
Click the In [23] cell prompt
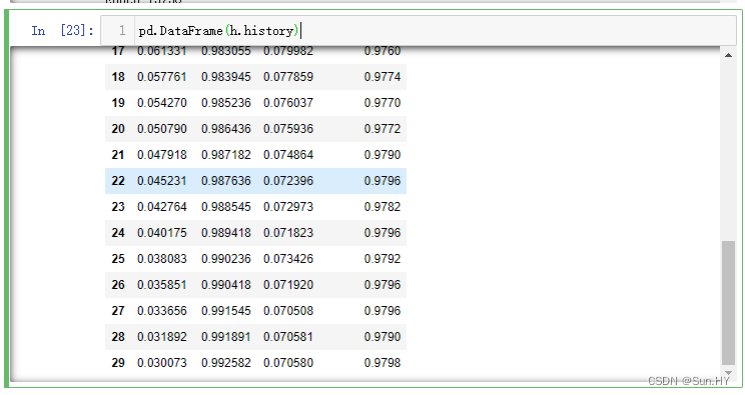62,31
